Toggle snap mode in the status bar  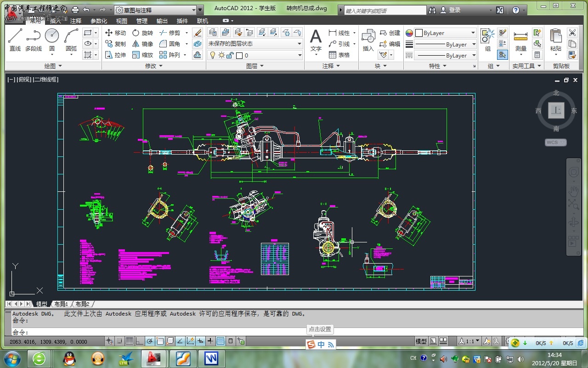pos(119,341)
